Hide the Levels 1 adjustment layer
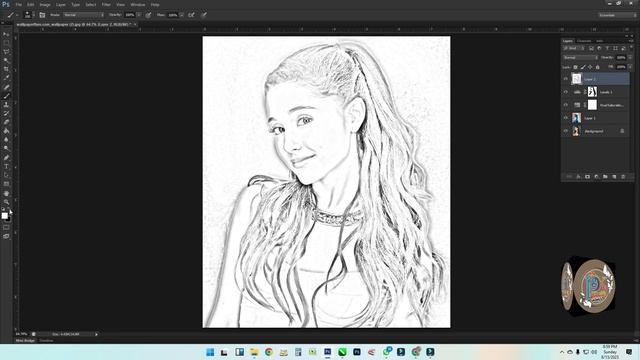The image size is (640, 360). point(566,92)
